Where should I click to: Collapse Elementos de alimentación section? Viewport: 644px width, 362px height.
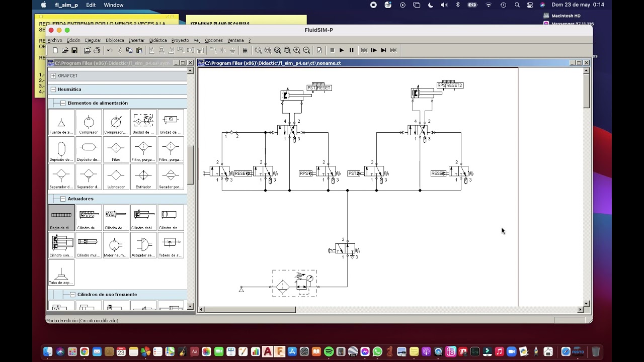(x=63, y=103)
